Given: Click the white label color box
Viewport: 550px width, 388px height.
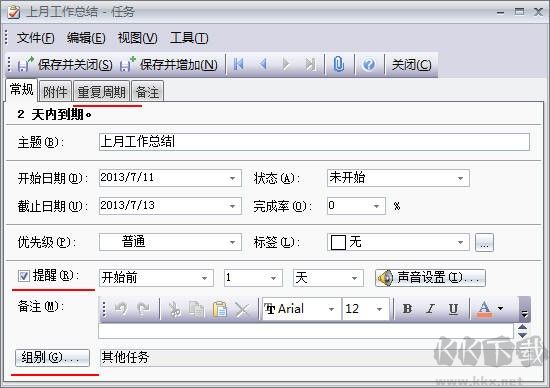Looking at the screenshot, I should 338,242.
